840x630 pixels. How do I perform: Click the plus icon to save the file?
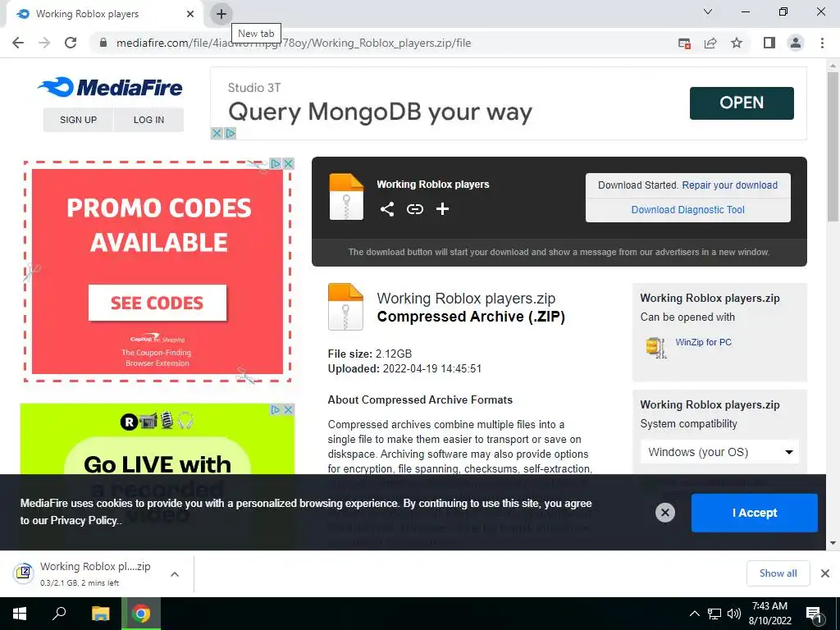(x=442, y=209)
